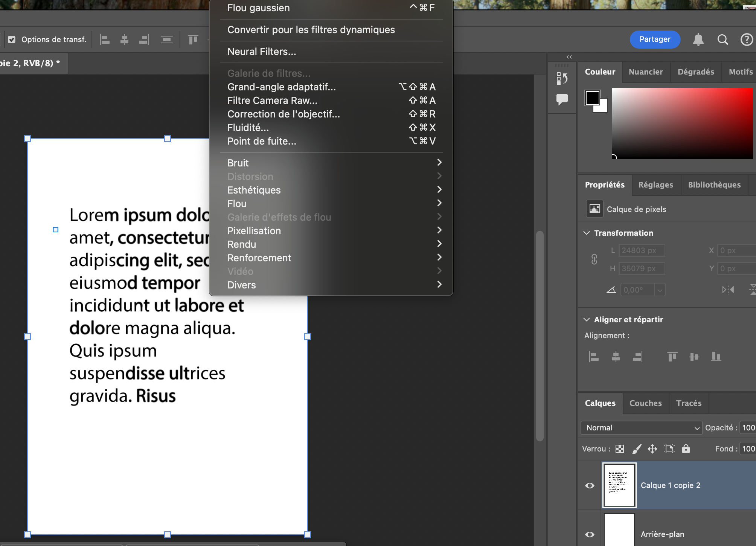Choose Flou gaussien in the filter menu

coord(258,8)
